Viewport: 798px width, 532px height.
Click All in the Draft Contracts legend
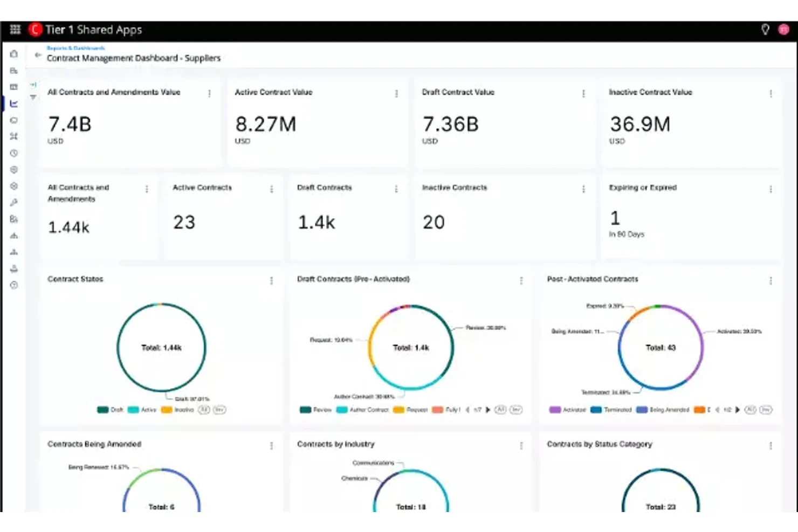click(500, 410)
